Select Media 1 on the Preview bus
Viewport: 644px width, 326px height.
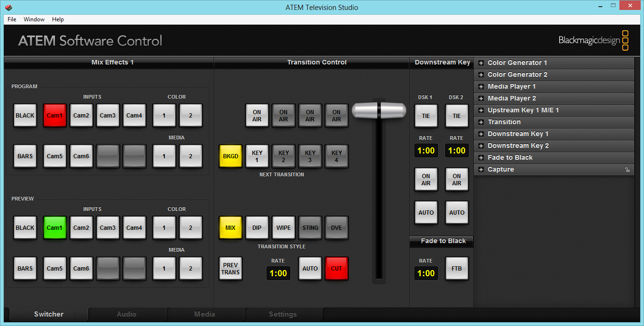164,268
